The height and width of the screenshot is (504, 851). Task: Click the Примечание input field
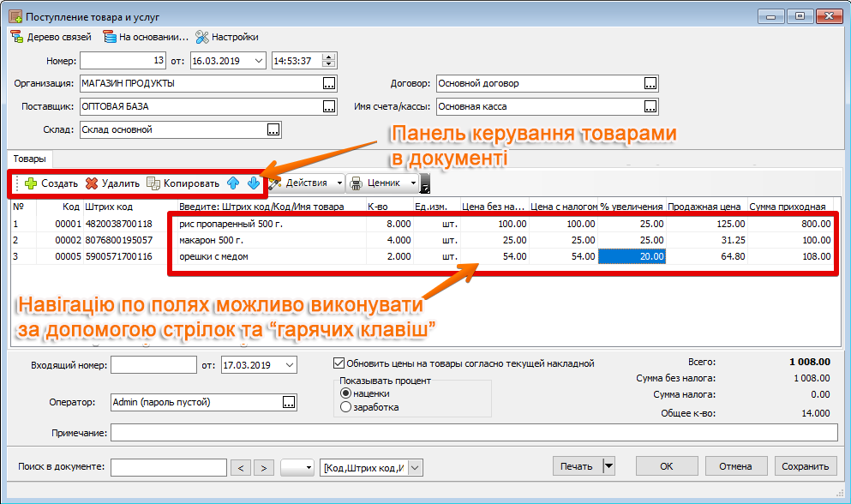[x=474, y=433]
